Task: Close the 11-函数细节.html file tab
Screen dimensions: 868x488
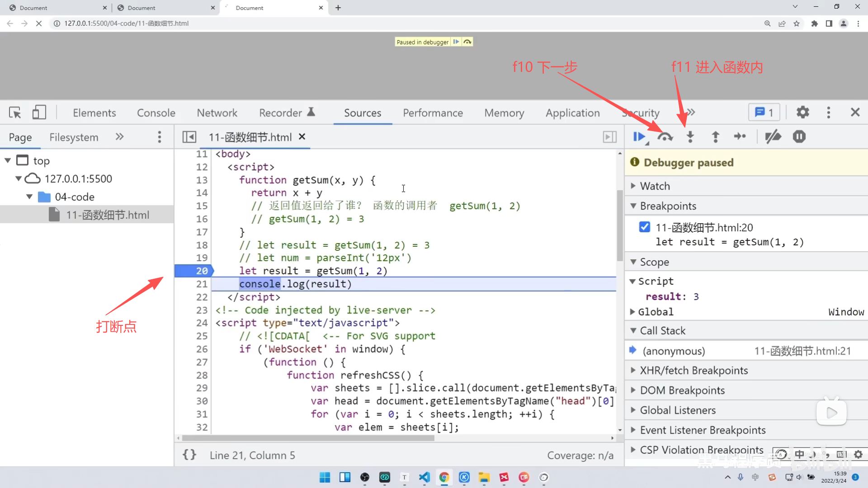Action: pyautogui.click(x=302, y=136)
